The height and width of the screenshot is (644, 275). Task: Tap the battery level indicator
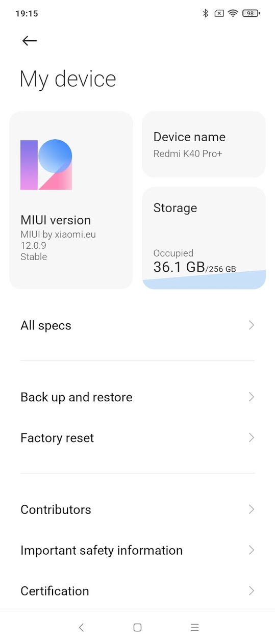251,13
